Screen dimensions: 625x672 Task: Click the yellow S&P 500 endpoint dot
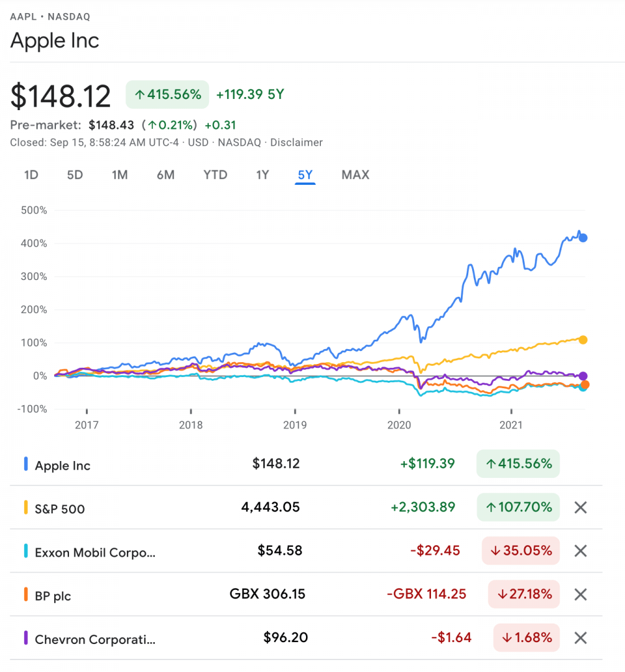[x=583, y=340]
